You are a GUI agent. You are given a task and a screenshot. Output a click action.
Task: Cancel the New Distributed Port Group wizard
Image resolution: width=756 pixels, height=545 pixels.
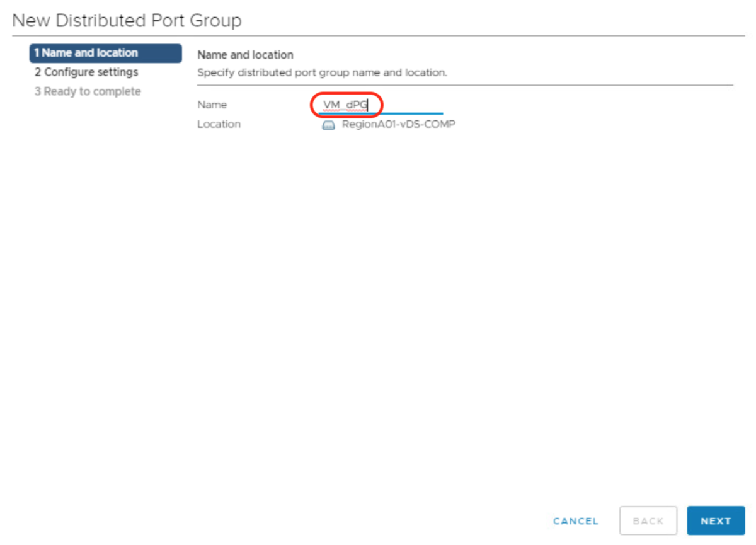click(x=576, y=521)
